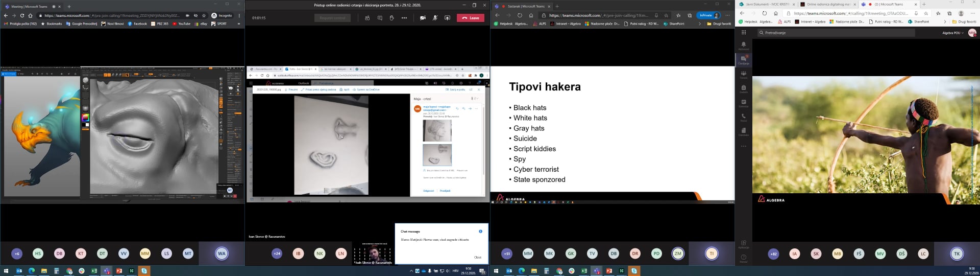This screenshot has height=276, width=980.
Task: Open share content tray in Teams meeting toolbar
Action: coord(447,18)
